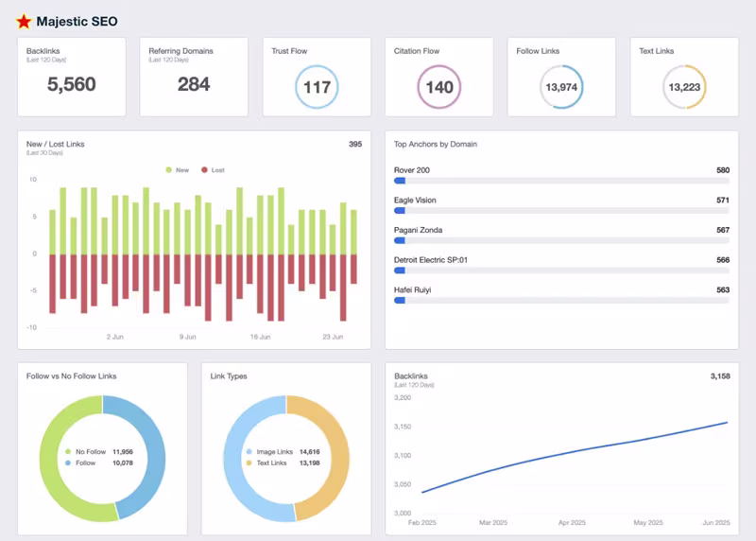Click the Pagani Zonda progress bar
This screenshot has width=756, height=541.
561,240
